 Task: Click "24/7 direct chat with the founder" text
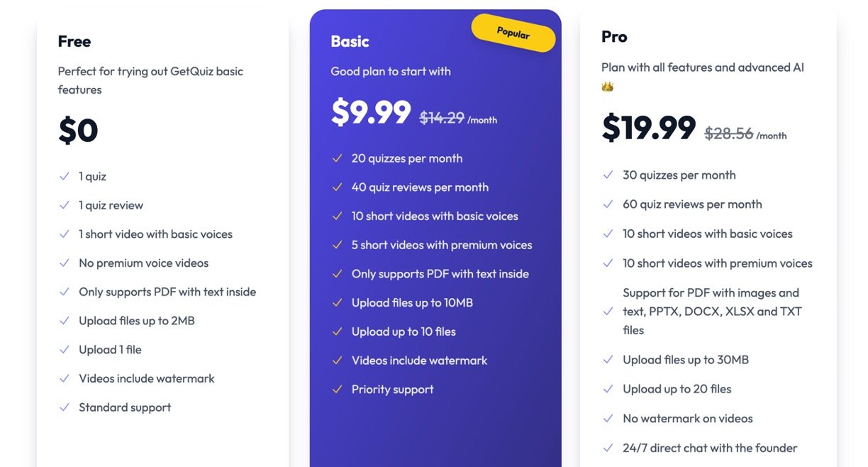(710, 448)
